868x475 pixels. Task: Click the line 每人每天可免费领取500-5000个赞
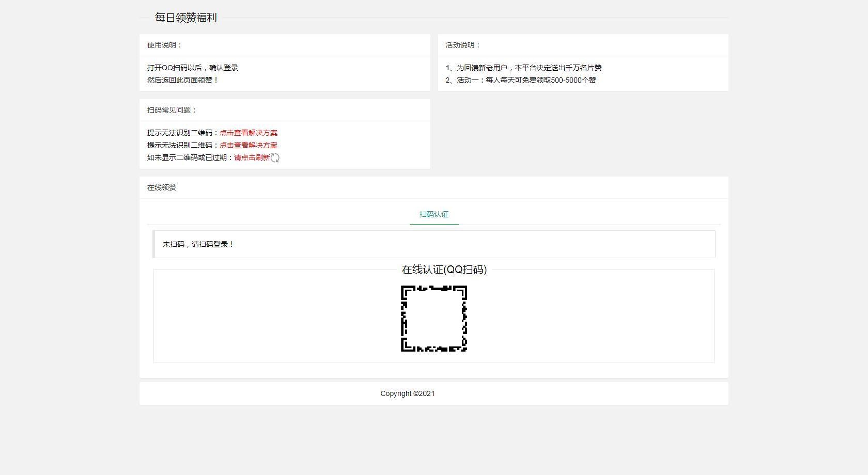(521, 80)
